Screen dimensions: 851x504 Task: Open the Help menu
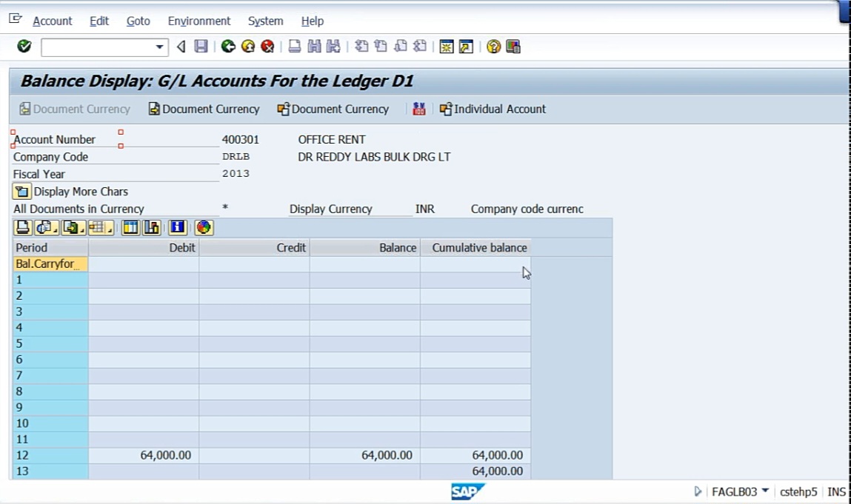coord(312,21)
